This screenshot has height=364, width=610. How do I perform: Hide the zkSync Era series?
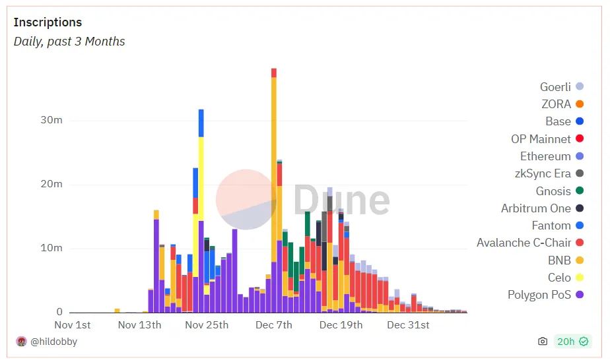(549, 173)
